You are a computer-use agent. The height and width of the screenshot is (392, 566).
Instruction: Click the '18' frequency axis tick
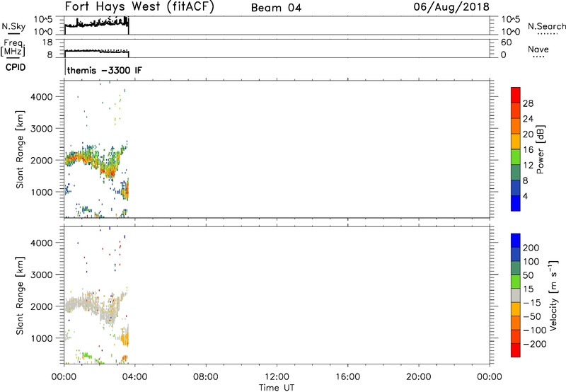47,42
